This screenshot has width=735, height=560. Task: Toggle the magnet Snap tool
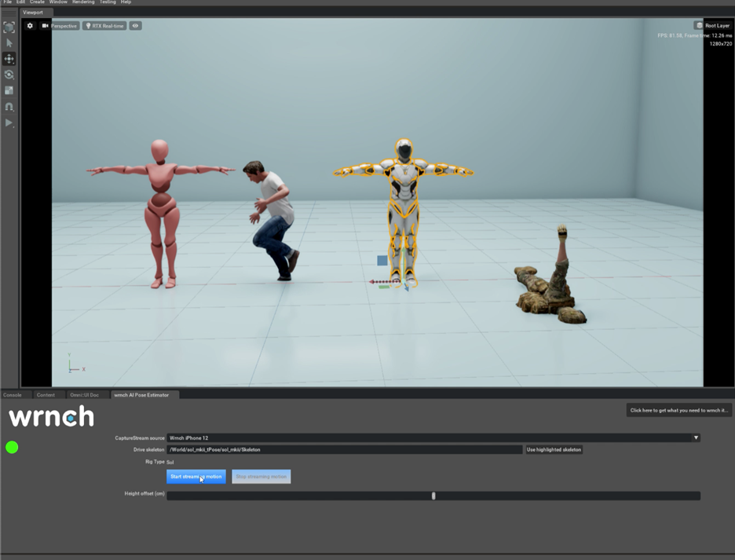pyautogui.click(x=9, y=107)
